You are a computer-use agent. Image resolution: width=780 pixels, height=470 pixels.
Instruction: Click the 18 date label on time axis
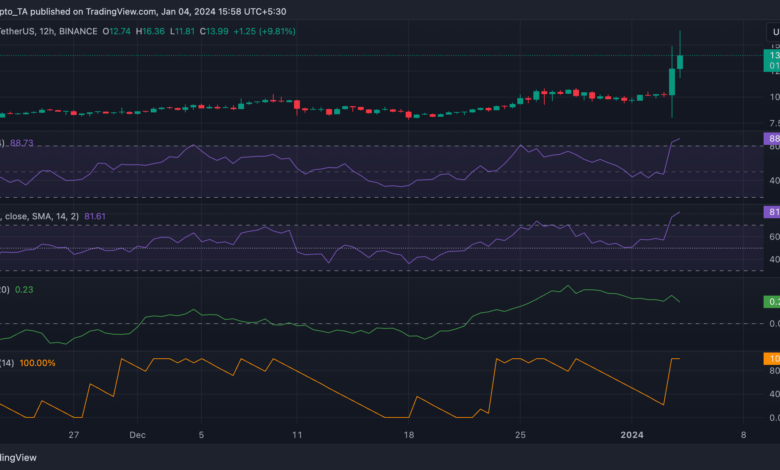(410, 435)
